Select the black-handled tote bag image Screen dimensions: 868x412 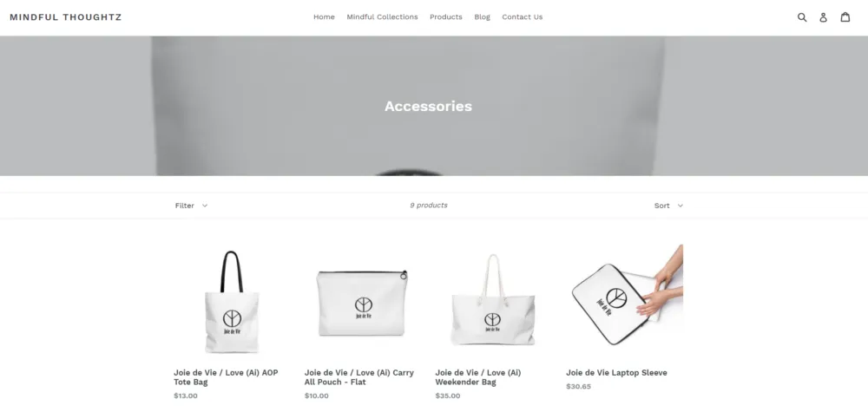point(232,302)
